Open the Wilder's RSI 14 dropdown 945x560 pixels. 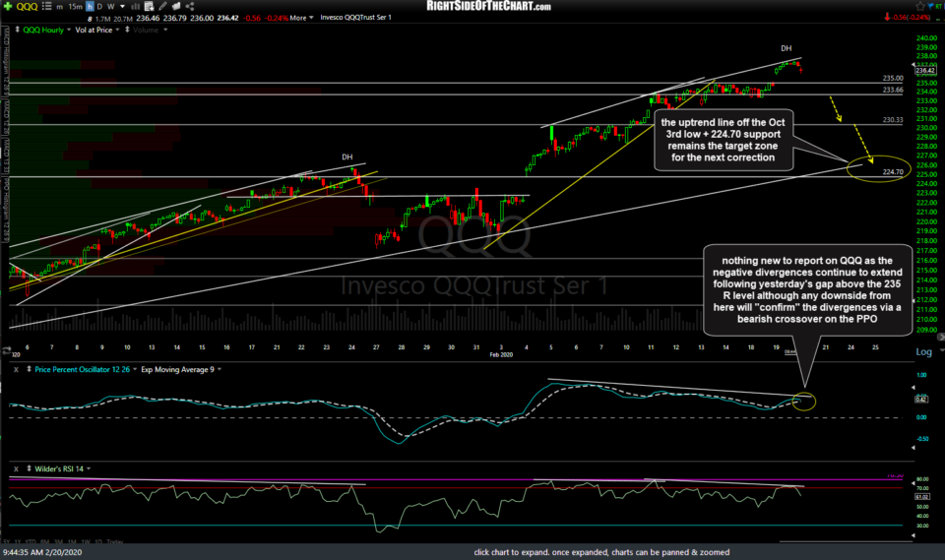coord(89,469)
